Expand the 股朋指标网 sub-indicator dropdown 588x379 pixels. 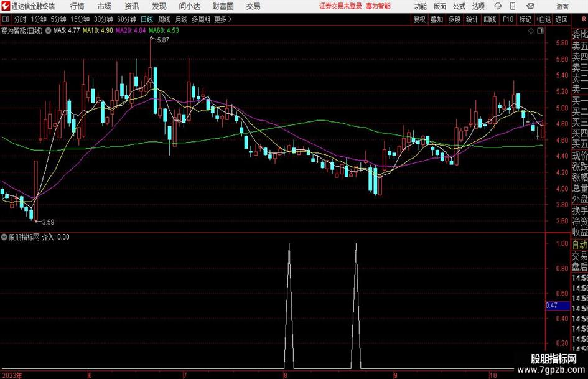coord(4,237)
